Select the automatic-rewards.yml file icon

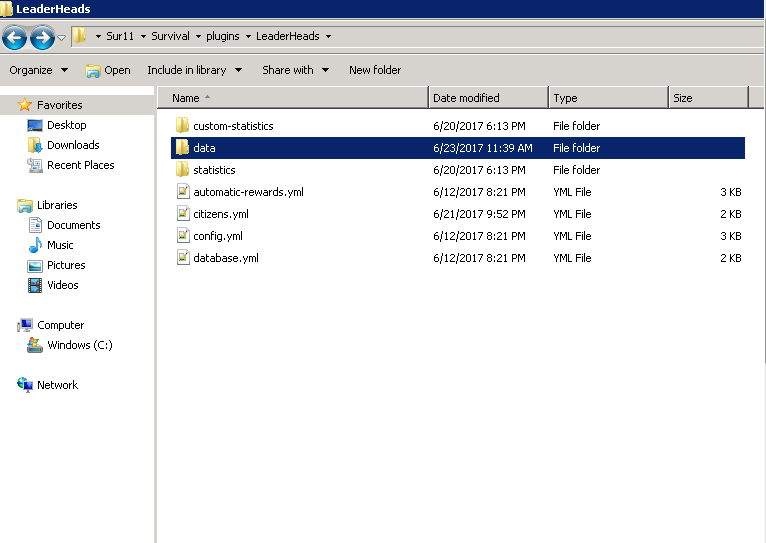182,192
